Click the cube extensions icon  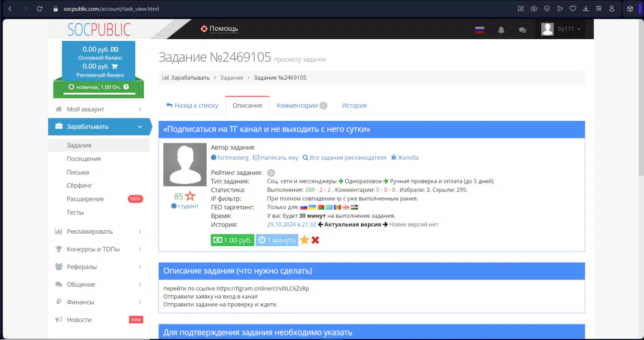tap(630, 9)
